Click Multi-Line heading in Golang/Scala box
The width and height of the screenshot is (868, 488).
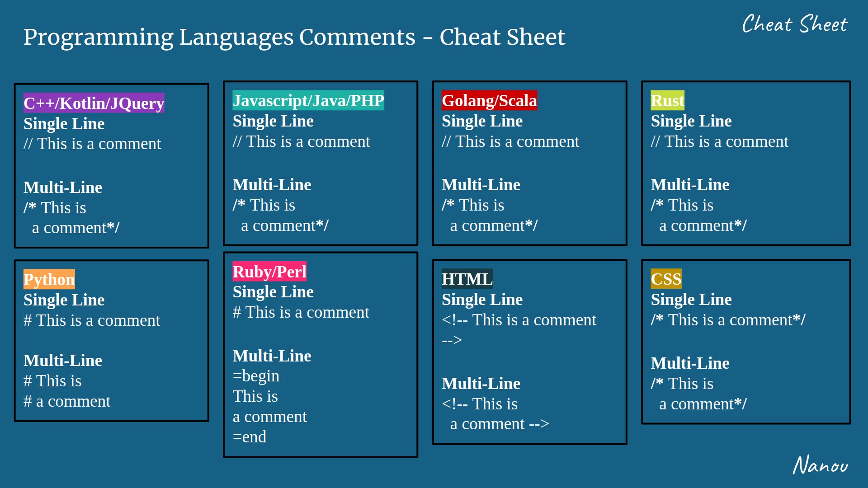pyautogui.click(x=481, y=185)
